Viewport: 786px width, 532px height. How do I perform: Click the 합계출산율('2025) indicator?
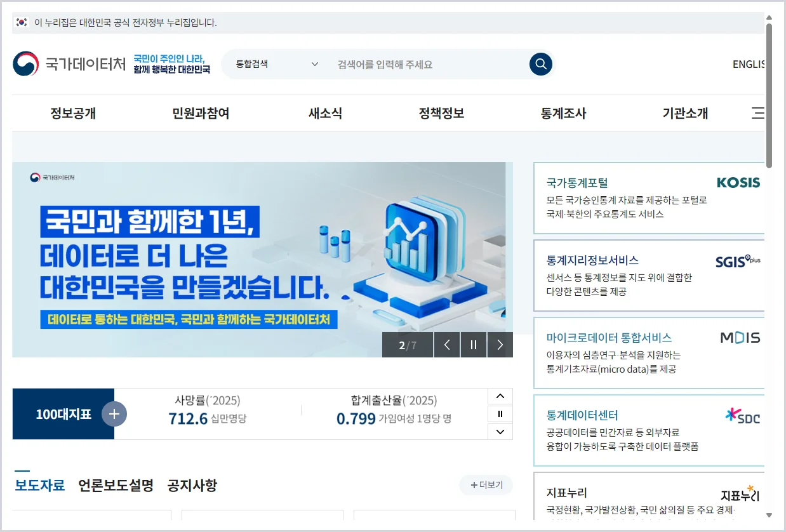(394, 410)
